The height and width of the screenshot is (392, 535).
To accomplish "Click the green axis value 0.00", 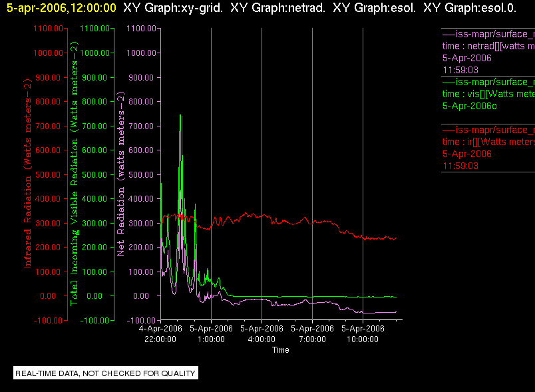I will point(94,295).
